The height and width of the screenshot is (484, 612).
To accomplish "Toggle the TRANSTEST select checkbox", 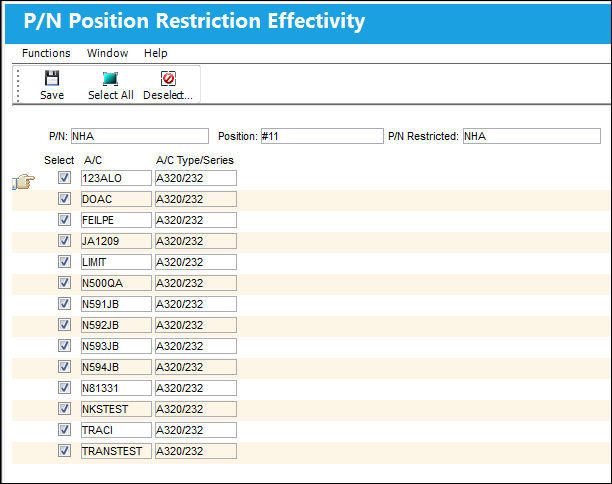I will [x=64, y=451].
